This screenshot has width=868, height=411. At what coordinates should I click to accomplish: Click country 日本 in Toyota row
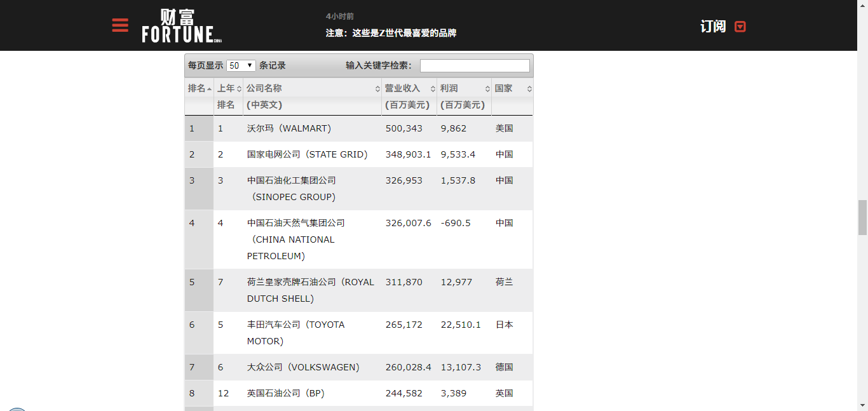tap(505, 325)
